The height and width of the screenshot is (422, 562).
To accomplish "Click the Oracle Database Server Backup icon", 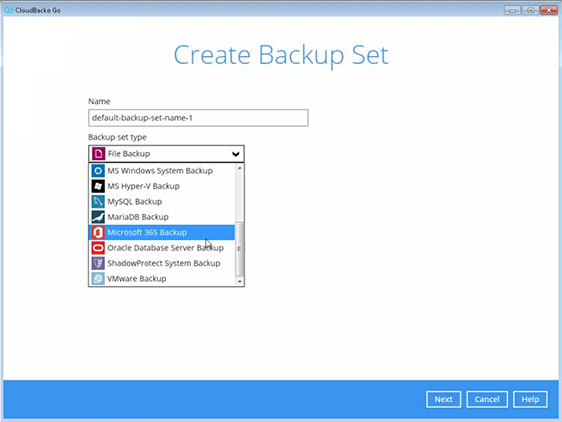I will 98,248.
